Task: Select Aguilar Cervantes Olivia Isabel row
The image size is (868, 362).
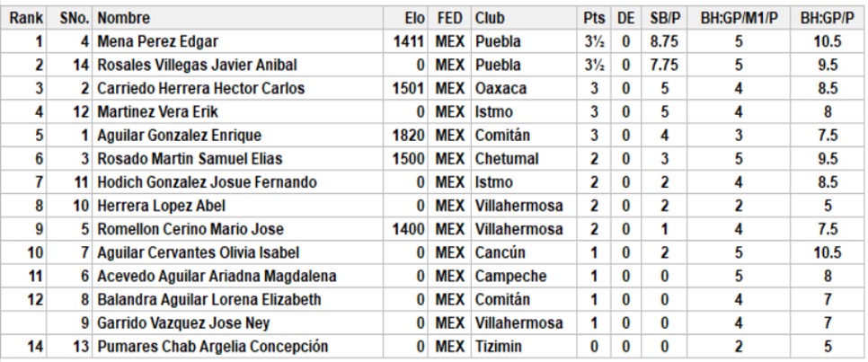Action: [x=434, y=252]
